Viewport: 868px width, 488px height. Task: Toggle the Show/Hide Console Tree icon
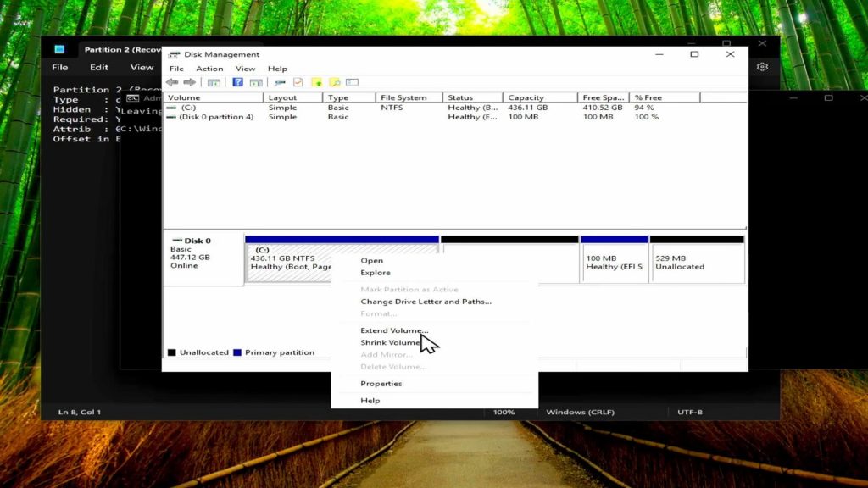tap(214, 81)
